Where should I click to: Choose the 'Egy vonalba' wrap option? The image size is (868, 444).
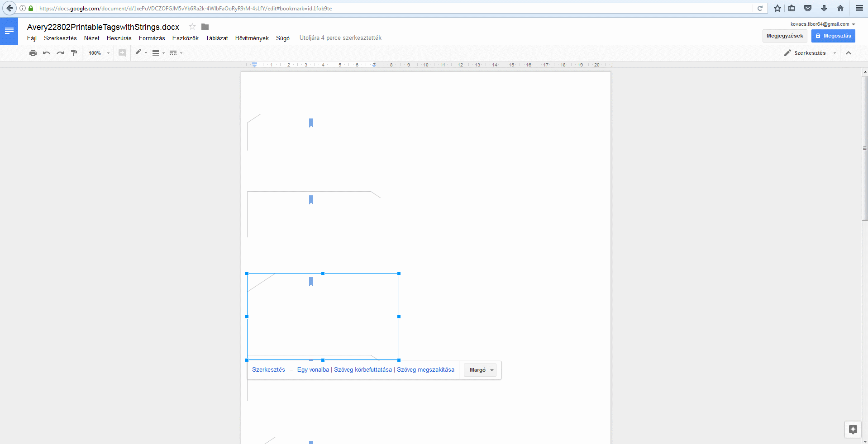point(313,370)
